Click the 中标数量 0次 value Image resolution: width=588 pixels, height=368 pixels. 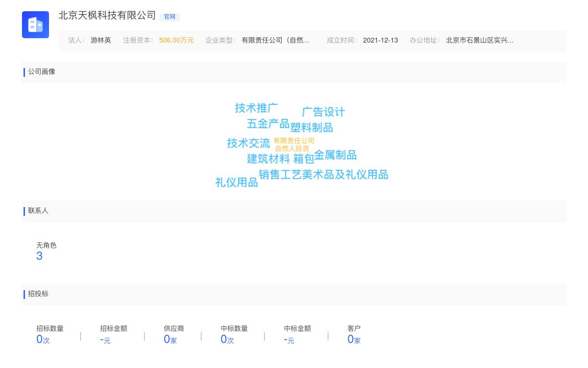click(x=227, y=340)
